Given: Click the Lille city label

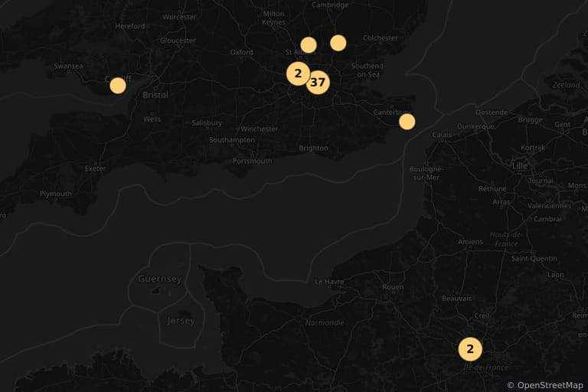Looking at the screenshot, I should click(520, 165).
